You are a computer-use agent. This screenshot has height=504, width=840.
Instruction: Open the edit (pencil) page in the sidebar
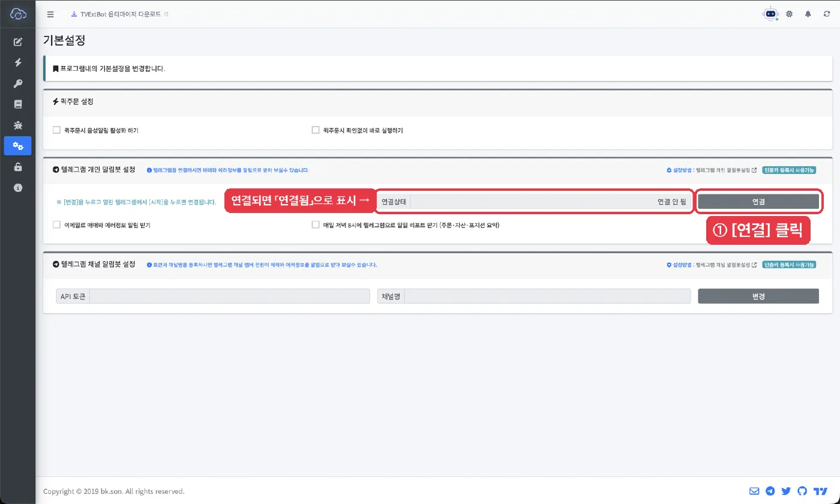pos(18,41)
